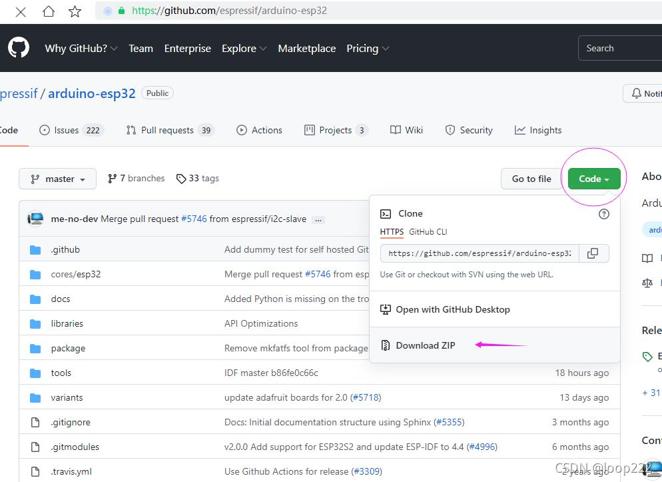
Task: Click the Go to file button
Action: 531,179
